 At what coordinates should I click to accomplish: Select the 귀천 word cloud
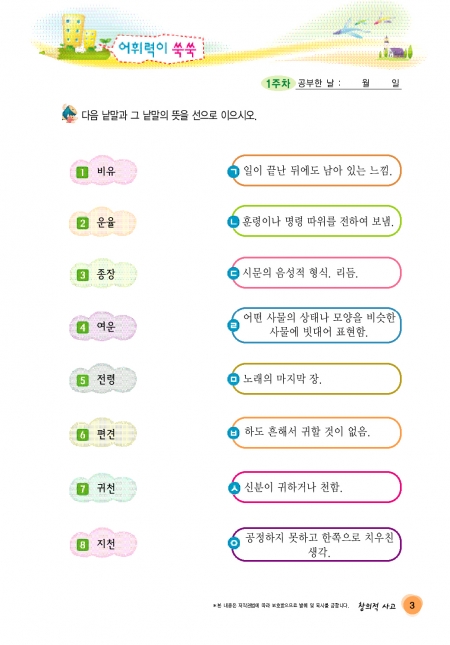pos(103,488)
